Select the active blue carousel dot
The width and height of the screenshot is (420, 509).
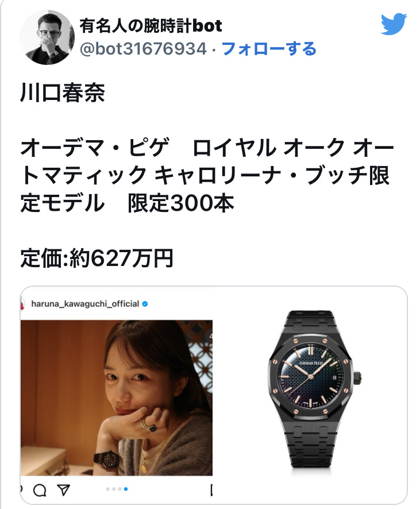pyautogui.click(x=126, y=489)
